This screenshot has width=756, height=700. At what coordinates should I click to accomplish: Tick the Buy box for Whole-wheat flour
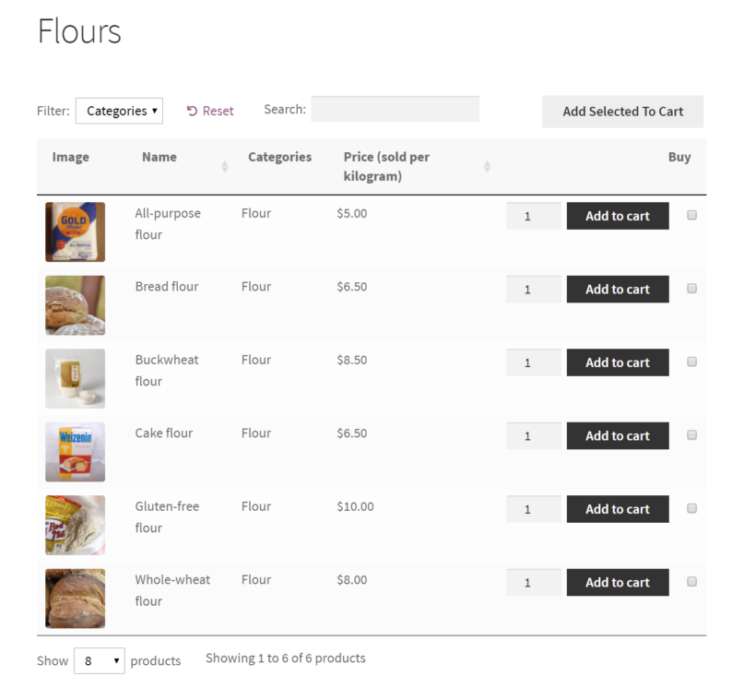691,582
